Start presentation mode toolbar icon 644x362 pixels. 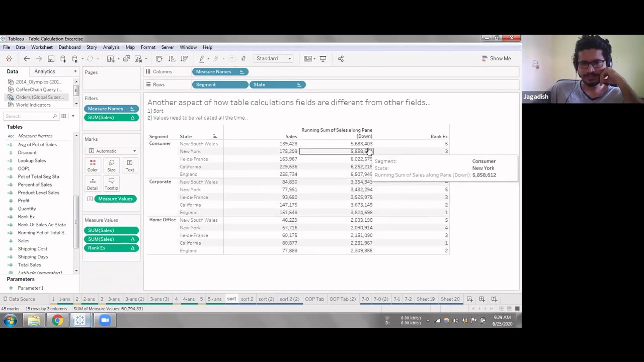[323, 59]
